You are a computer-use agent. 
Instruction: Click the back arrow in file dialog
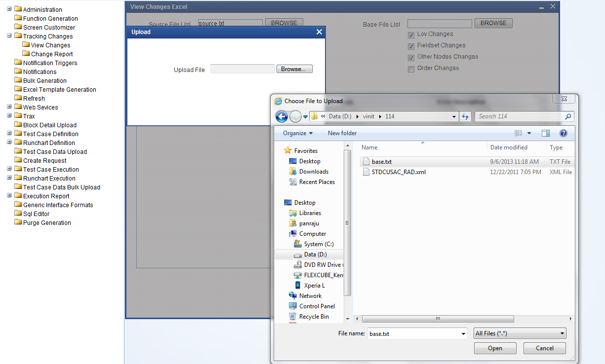(x=282, y=116)
